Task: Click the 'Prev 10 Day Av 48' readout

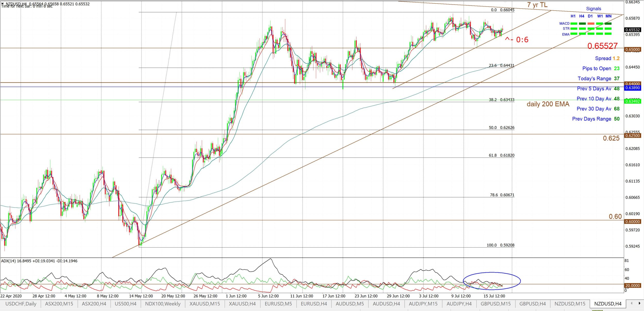Action: tap(598, 99)
